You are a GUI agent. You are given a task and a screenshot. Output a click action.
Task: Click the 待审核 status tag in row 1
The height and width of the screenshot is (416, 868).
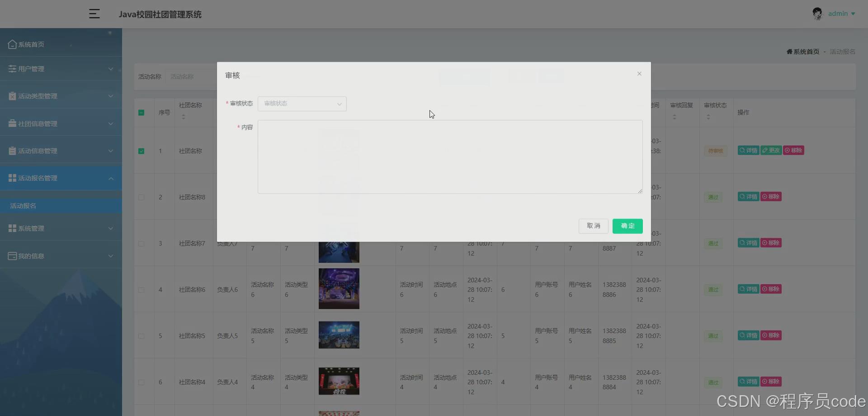[x=715, y=151]
